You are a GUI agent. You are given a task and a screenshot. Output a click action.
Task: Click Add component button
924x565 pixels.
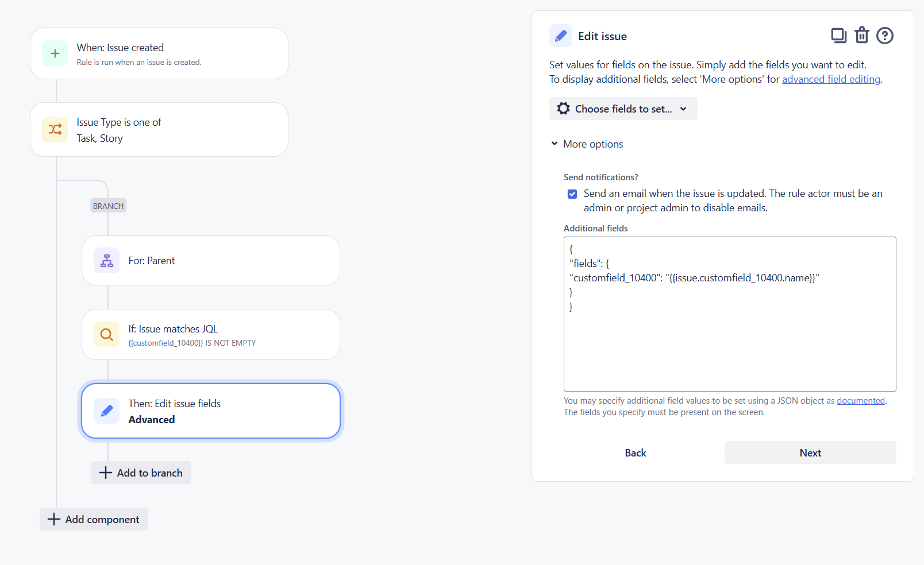94,519
